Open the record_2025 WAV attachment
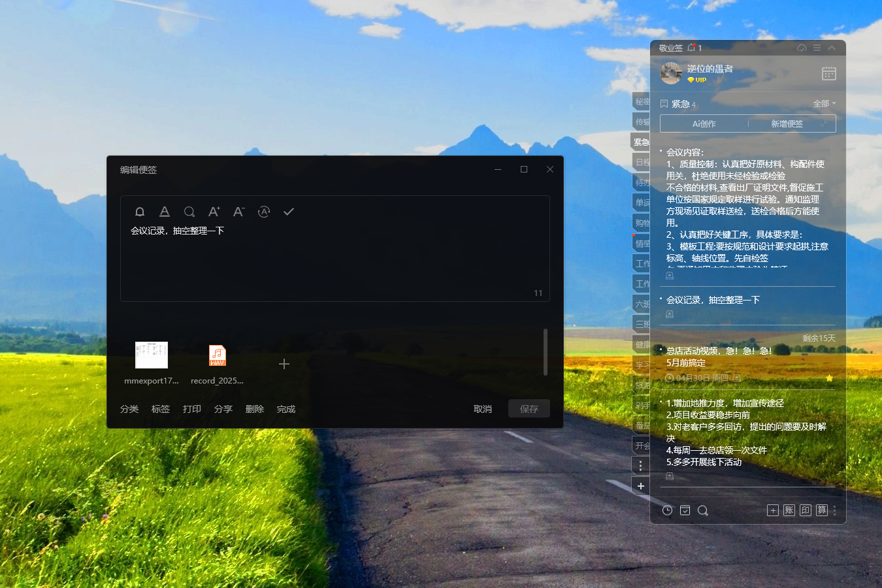Viewport: 882px width, 588px height. [216, 355]
